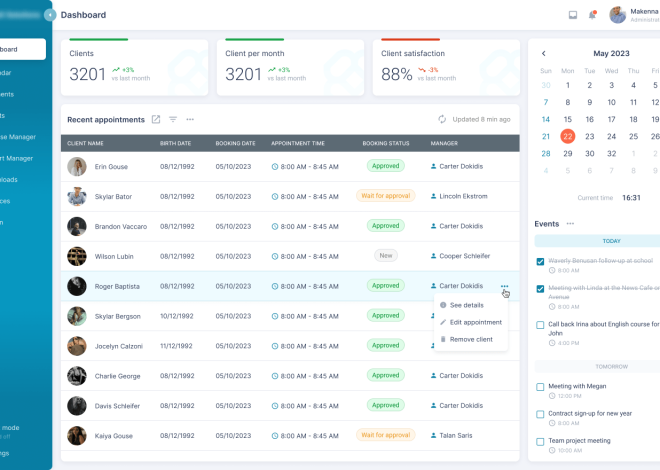
Task: Check Meeting with Megan event checkbox
Action: point(540,387)
